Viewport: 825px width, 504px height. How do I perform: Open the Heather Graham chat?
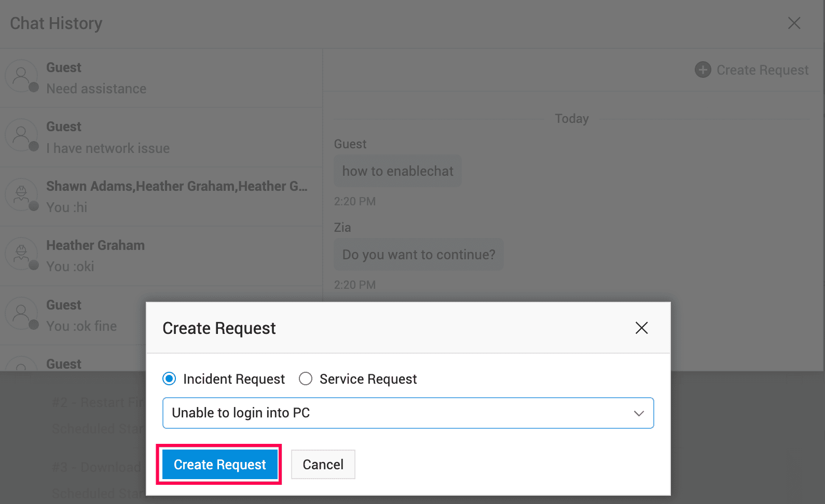click(x=161, y=256)
